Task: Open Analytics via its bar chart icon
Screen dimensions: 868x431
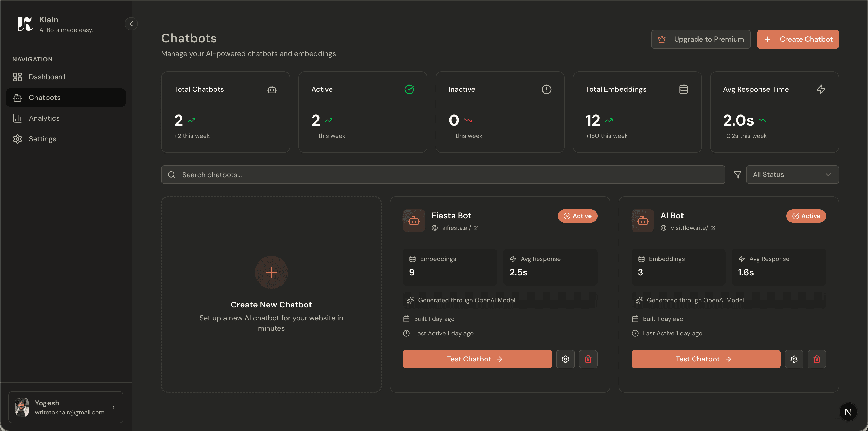Action: [18, 118]
